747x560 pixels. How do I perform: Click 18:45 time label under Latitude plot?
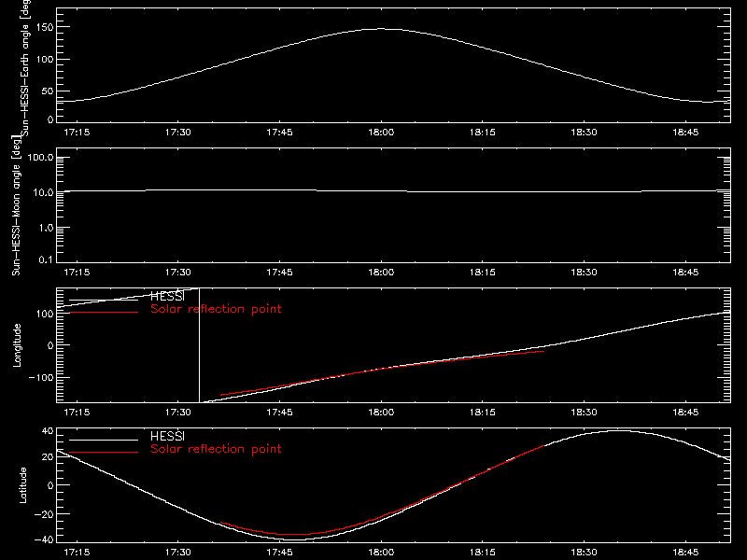click(685, 553)
